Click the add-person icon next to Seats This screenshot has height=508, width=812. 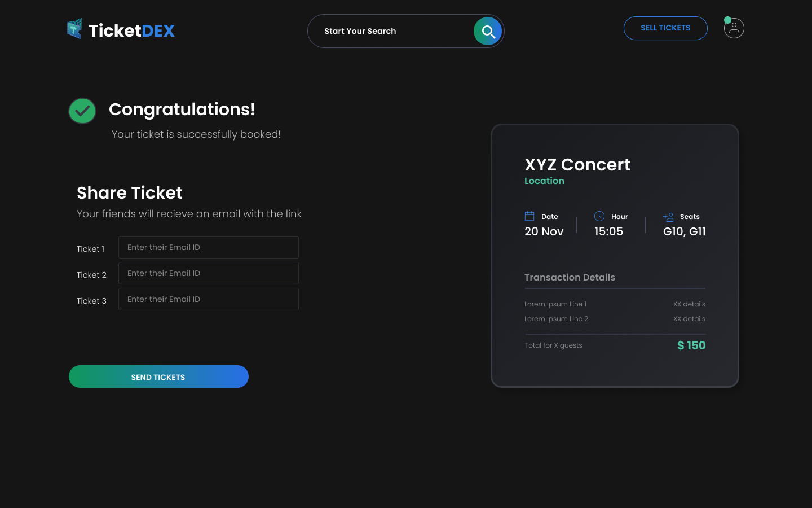click(x=669, y=216)
